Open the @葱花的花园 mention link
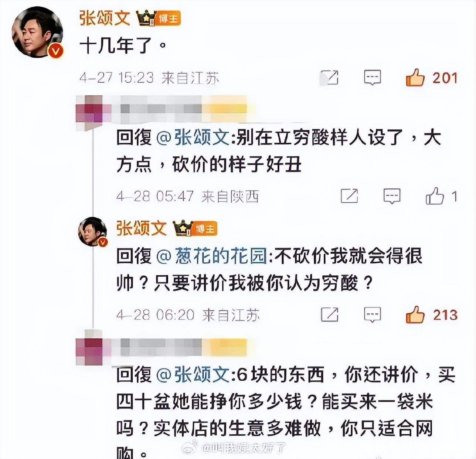 coord(212,256)
